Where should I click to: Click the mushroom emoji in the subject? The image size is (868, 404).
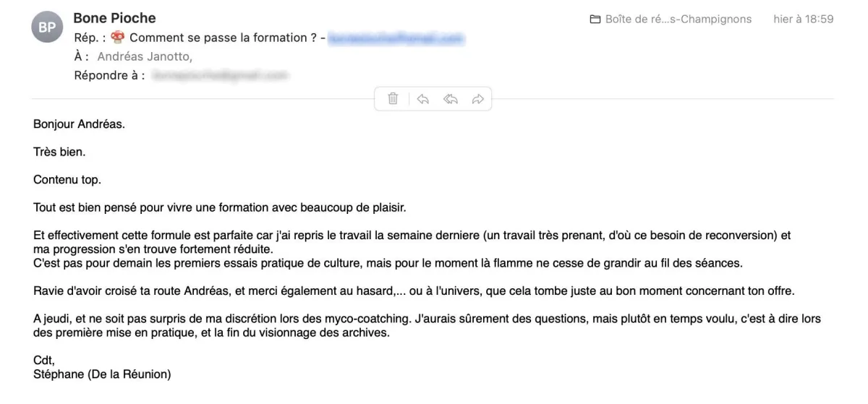pos(119,38)
